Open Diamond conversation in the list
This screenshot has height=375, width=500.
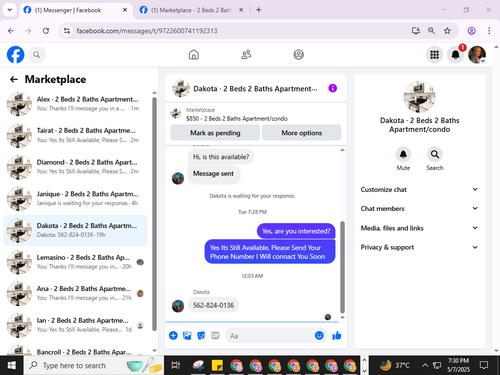75,167
